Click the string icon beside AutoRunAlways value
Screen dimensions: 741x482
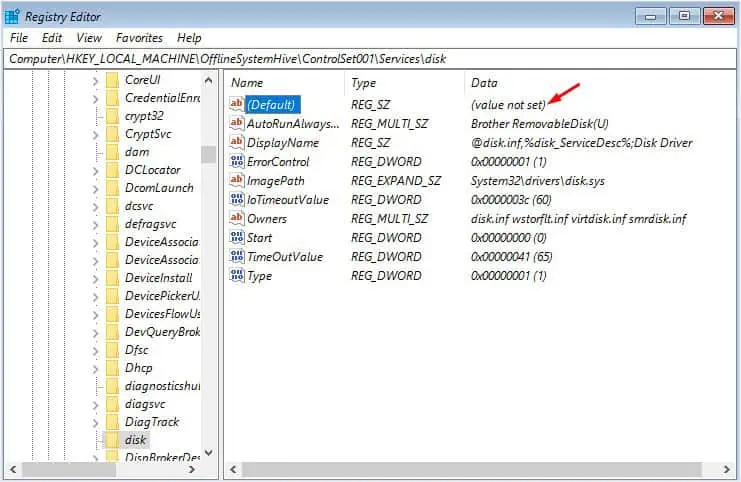click(x=236, y=123)
